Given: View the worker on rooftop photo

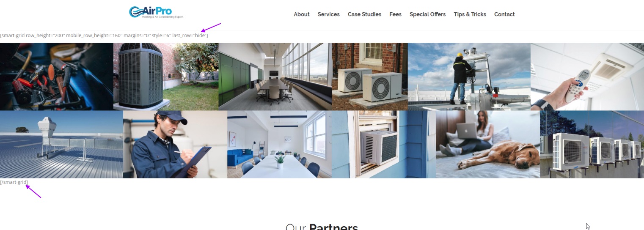Looking at the screenshot, I should tap(469, 77).
